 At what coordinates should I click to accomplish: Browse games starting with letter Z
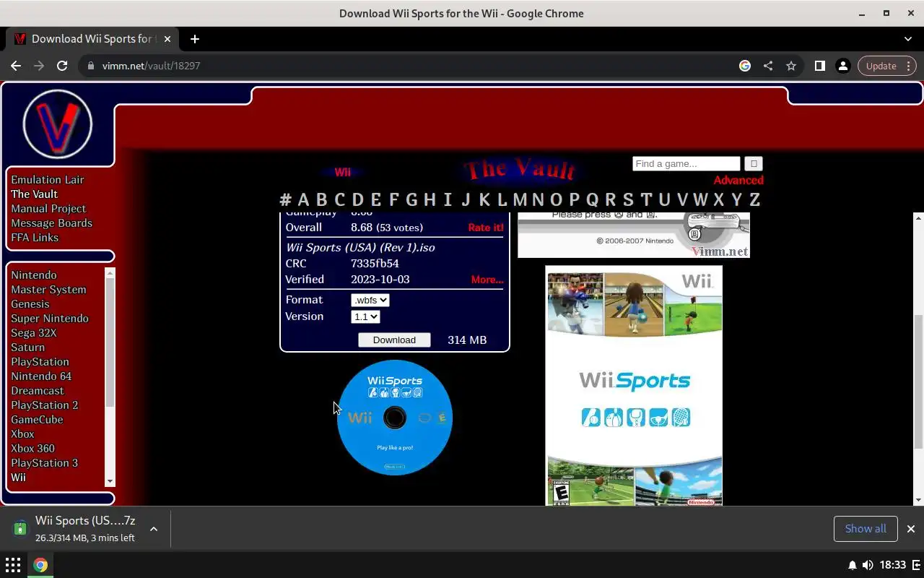point(754,200)
